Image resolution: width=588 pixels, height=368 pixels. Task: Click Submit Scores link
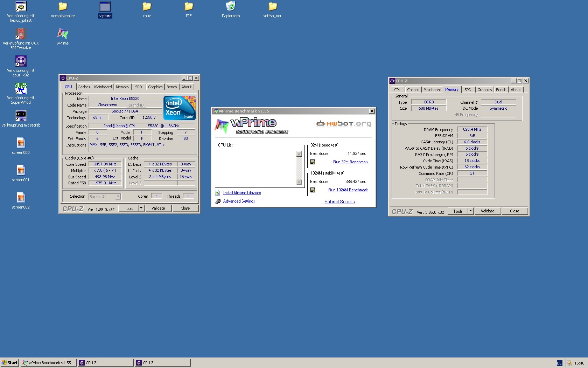pos(339,202)
